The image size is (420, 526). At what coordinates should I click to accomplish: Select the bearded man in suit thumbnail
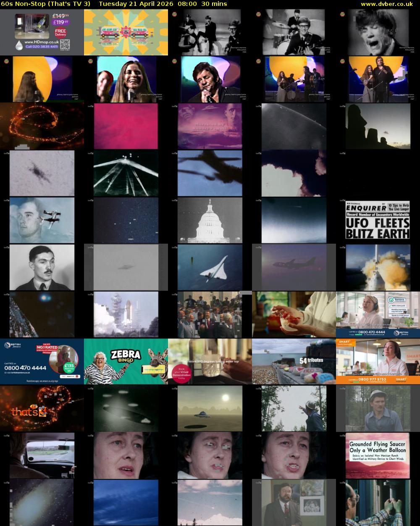(294, 503)
